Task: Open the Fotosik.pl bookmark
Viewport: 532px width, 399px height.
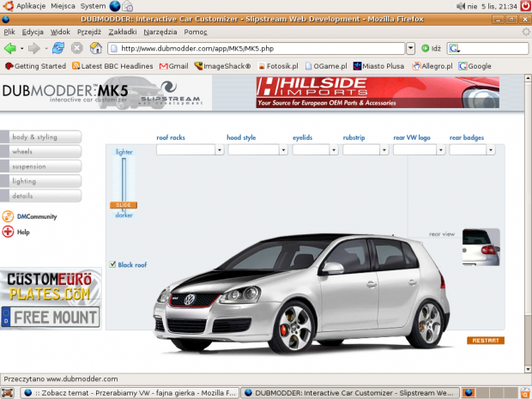Action: pos(278,66)
